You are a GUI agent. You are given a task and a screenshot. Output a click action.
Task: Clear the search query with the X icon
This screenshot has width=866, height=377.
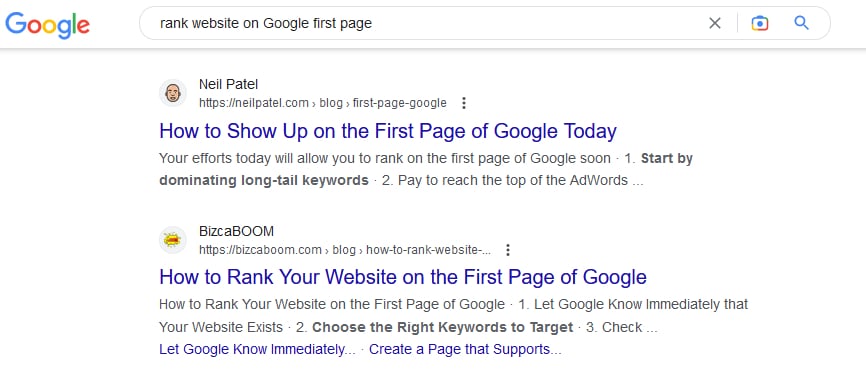[715, 23]
